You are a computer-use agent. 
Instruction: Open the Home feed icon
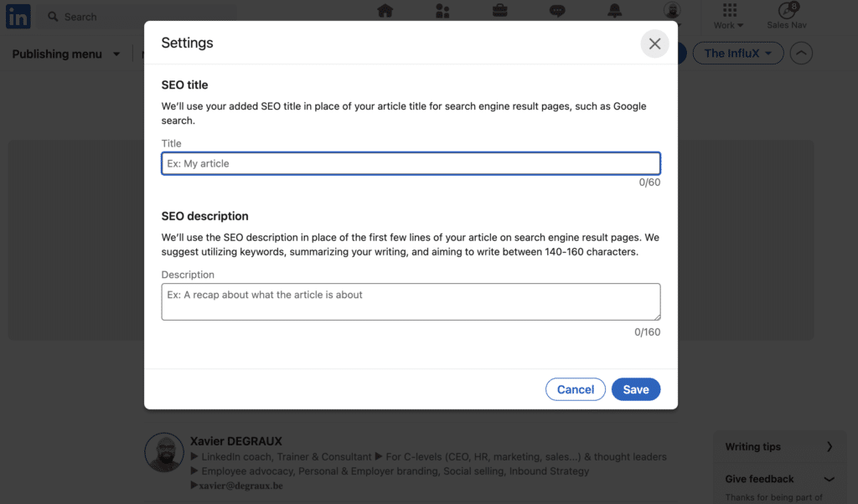click(385, 11)
